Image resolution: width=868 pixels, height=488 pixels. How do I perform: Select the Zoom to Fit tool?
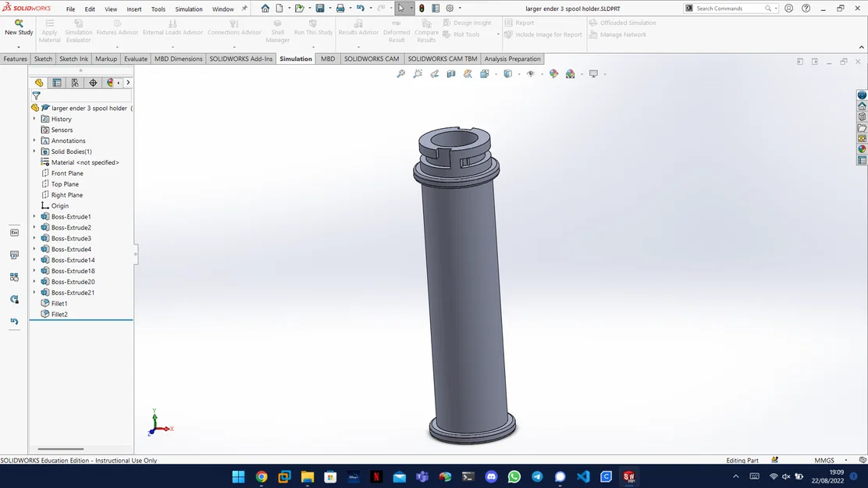coord(401,73)
